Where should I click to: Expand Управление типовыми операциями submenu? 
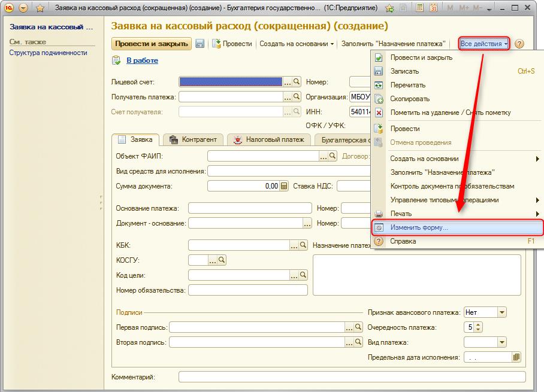coord(457,200)
